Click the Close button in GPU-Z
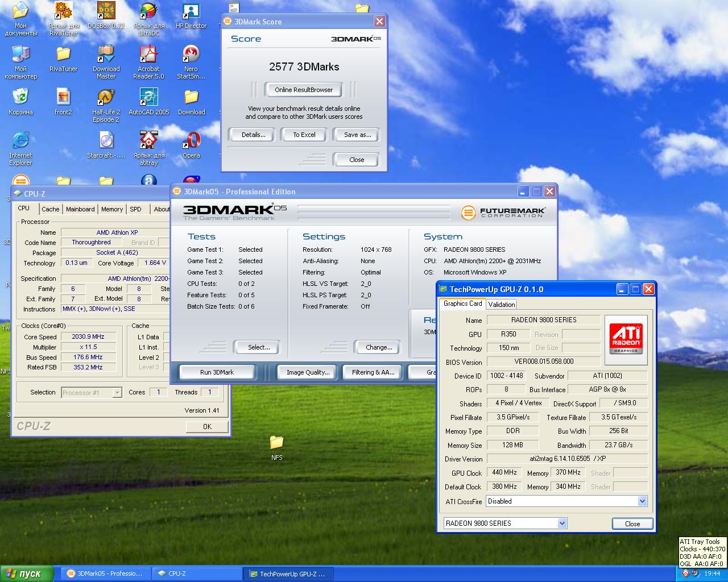This screenshot has width=728, height=582. pyautogui.click(x=632, y=524)
